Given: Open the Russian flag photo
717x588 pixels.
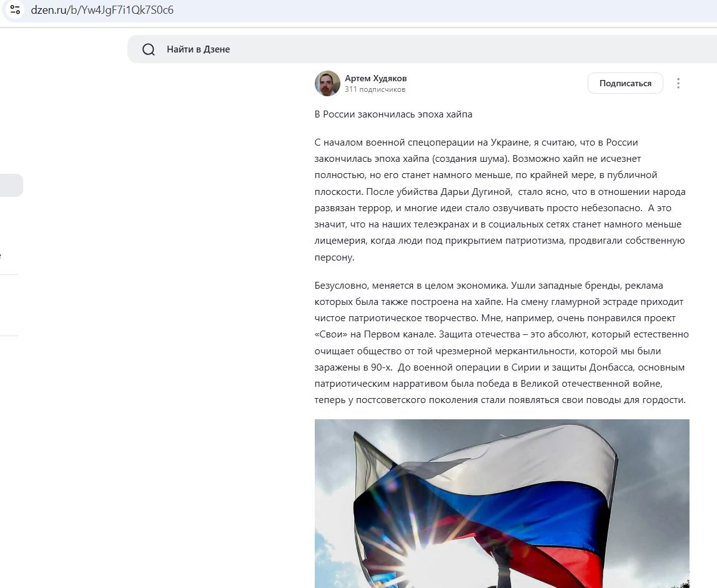Looking at the screenshot, I should pos(502,504).
